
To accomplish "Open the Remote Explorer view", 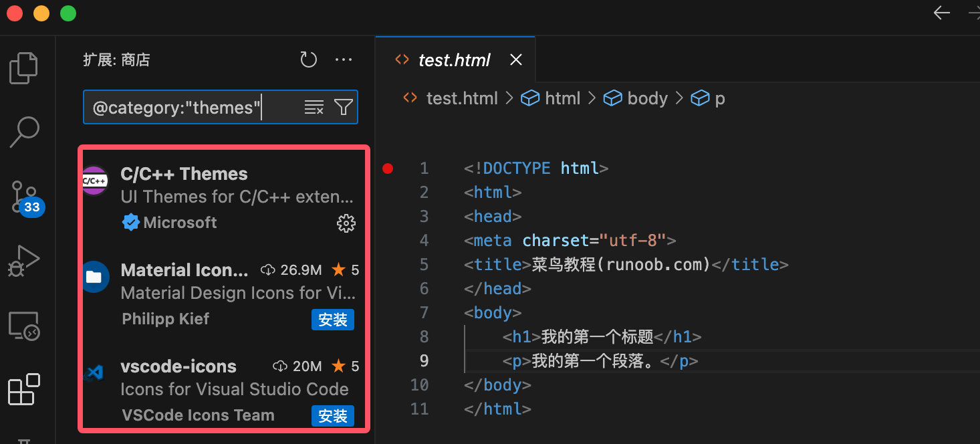I will 24,326.
